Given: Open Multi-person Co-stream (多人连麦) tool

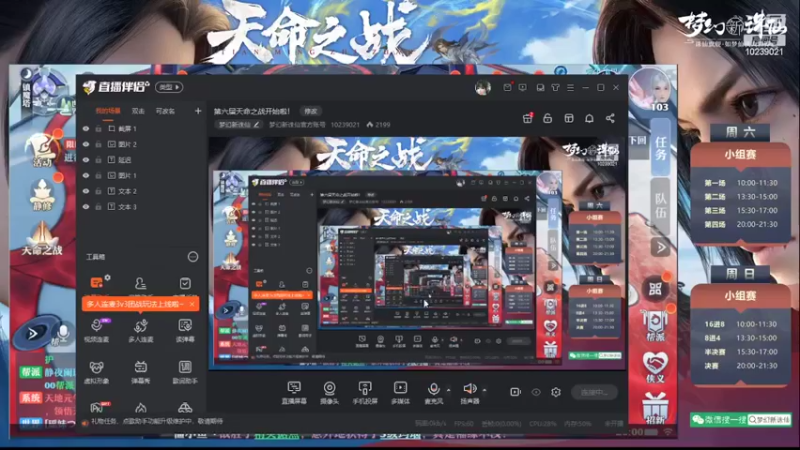Looking at the screenshot, I should [140, 330].
